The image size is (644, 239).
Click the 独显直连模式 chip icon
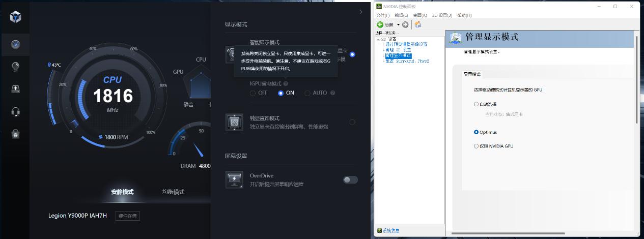(234, 122)
